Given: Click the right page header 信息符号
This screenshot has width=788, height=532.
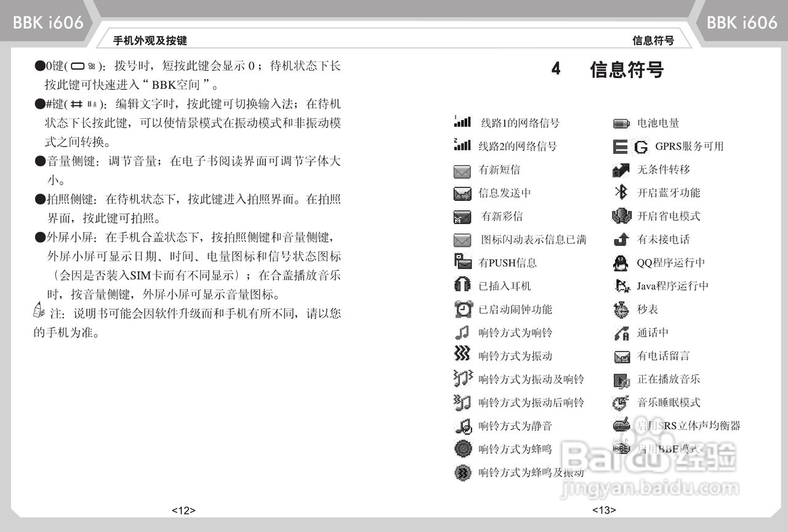Looking at the screenshot, I should coord(653,41).
